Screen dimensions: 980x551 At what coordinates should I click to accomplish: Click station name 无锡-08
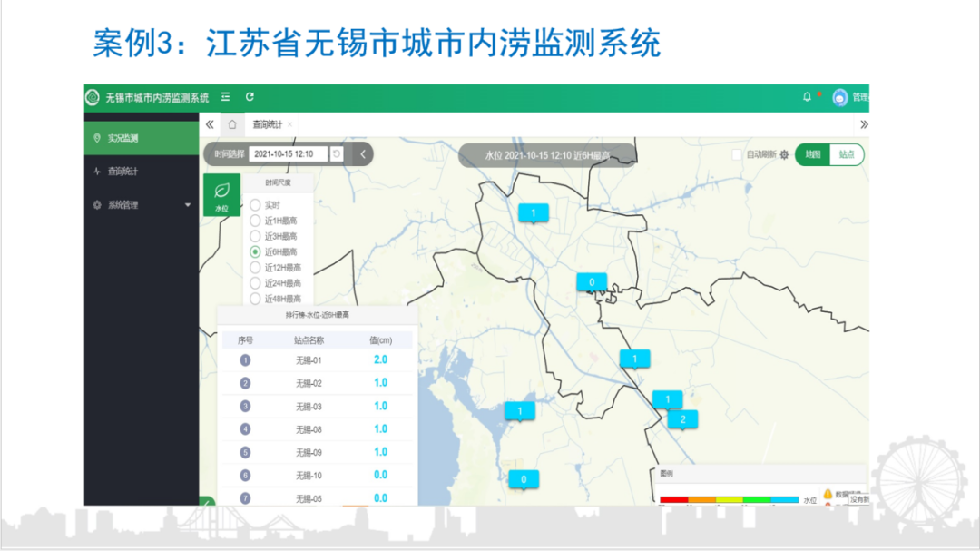pyautogui.click(x=309, y=429)
